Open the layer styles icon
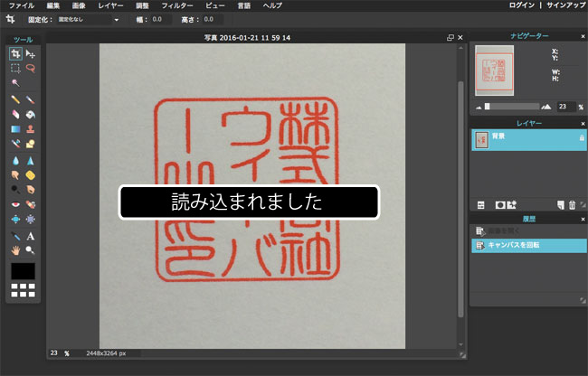Screen dimensions: 588x376 512,205
